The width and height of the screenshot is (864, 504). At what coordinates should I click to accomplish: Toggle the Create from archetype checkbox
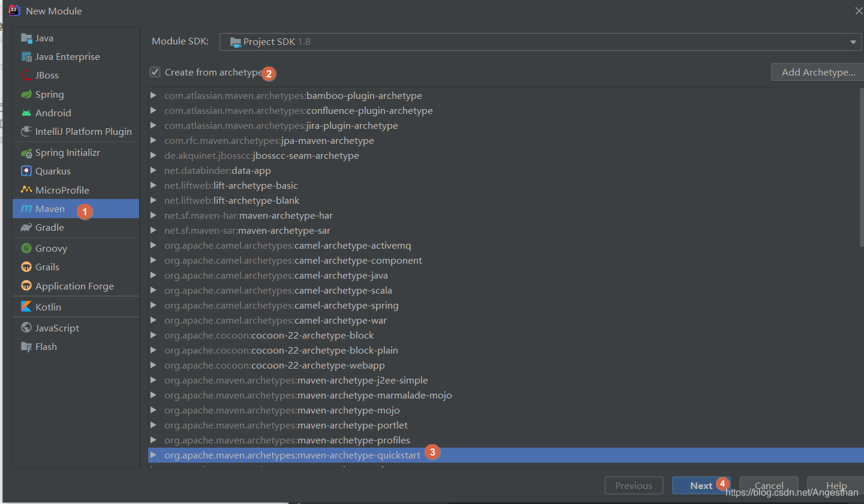(x=155, y=72)
